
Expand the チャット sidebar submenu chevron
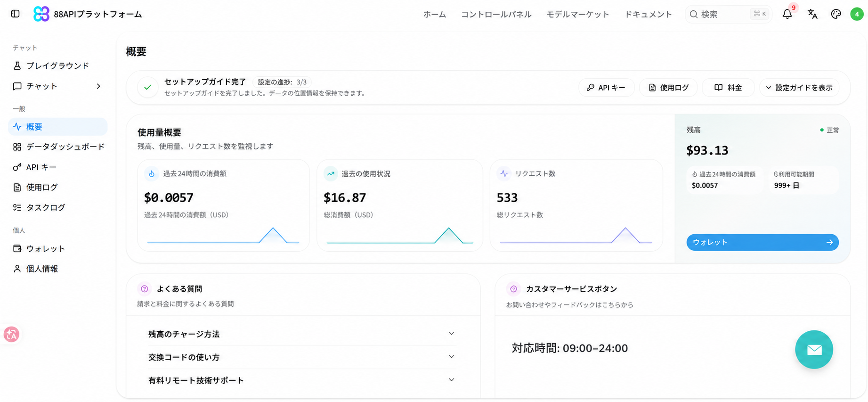tap(98, 86)
